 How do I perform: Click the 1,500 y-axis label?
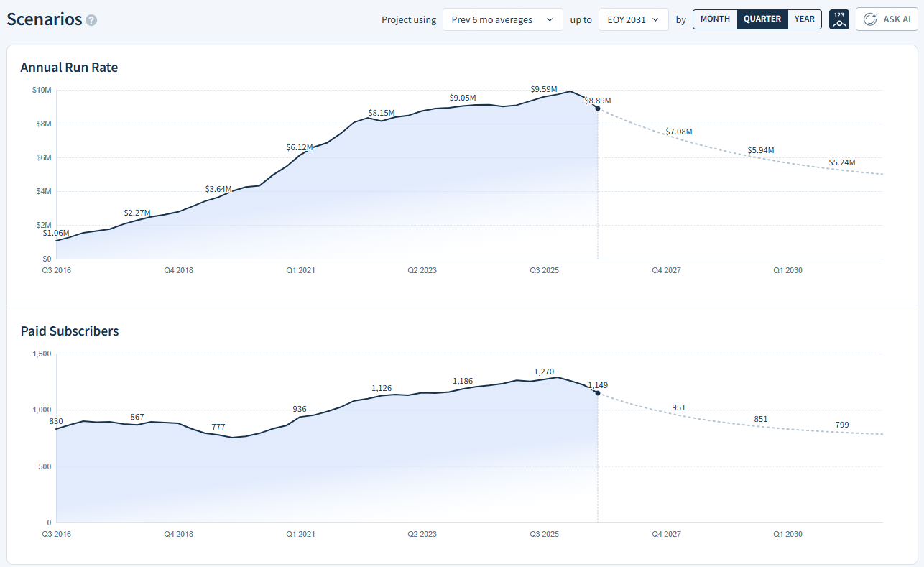click(x=42, y=354)
